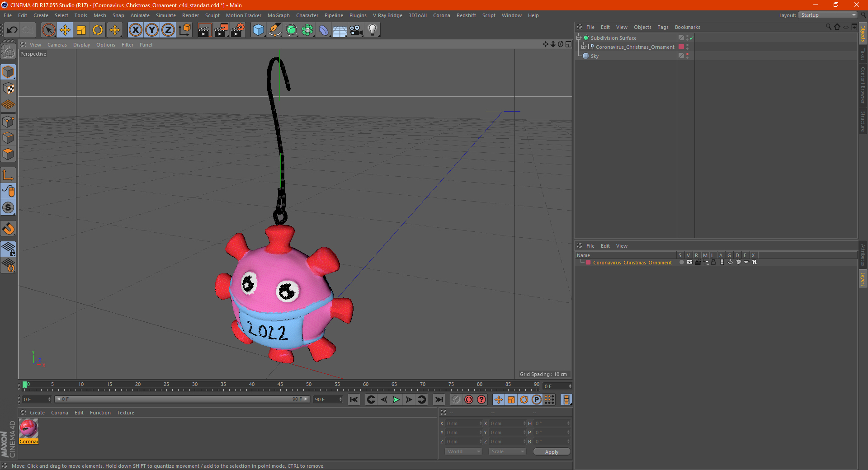Image resolution: width=868 pixels, height=470 pixels.
Task: Open the Simulate menu
Action: [x=166, y=15]
